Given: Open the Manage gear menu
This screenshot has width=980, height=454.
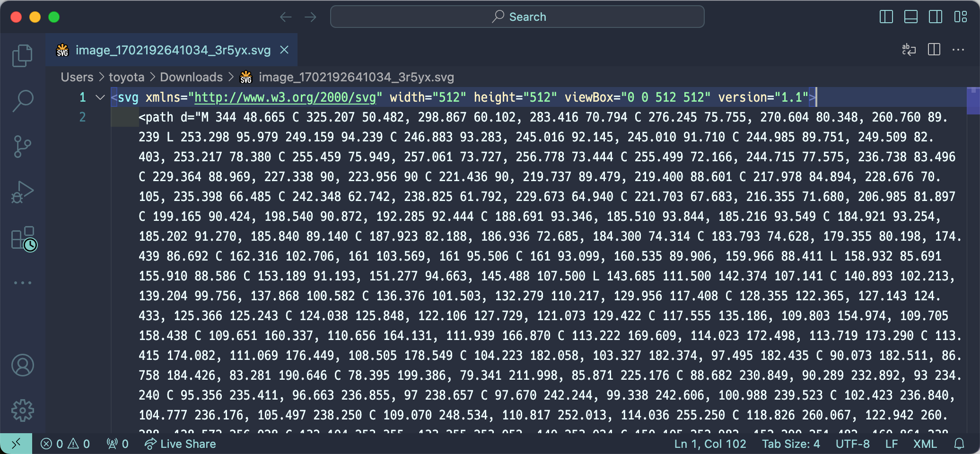Looking at the screenshot, I should [22, 410].
